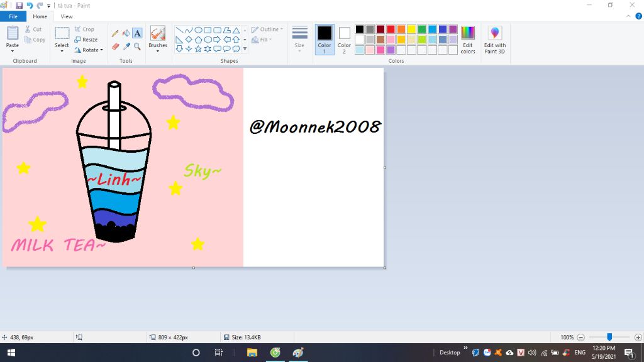644x362 pixels.
Task: Open the Rotate dropdown
Action: tap(88, 50)
